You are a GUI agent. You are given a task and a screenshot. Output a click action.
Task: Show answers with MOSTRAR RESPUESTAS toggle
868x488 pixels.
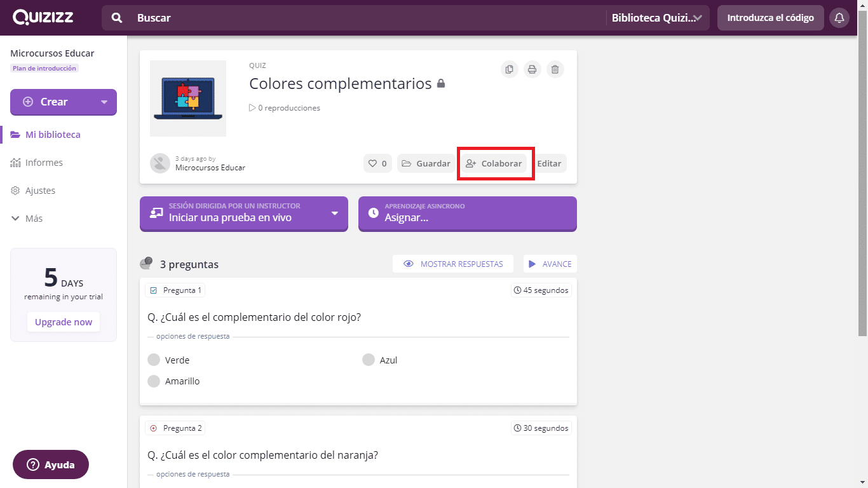(x=452, y=264)
